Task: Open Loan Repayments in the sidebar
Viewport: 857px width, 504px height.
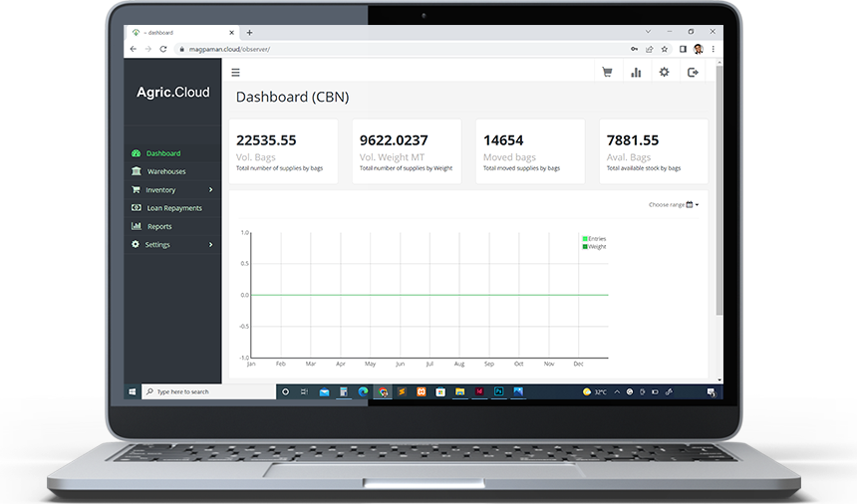Action: tap(173, 208)
